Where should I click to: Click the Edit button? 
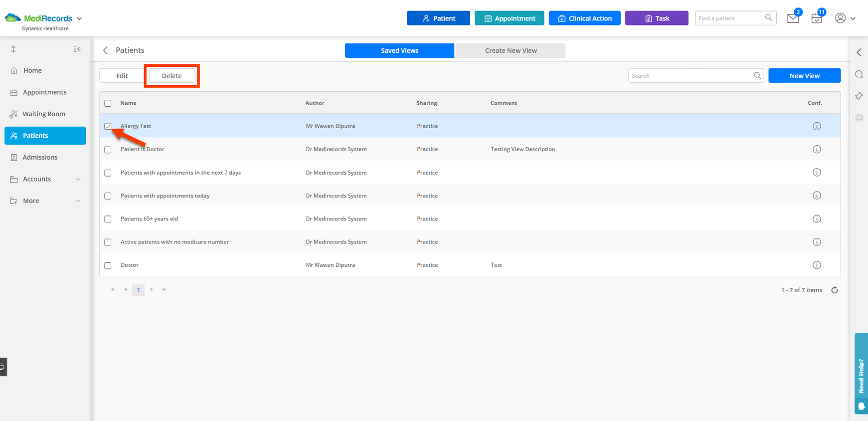point(122,76)
